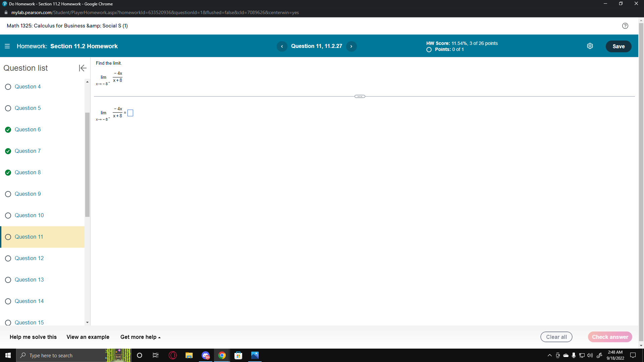Collapse the Question list panel
644x362 pixels.
pos(83,68)
